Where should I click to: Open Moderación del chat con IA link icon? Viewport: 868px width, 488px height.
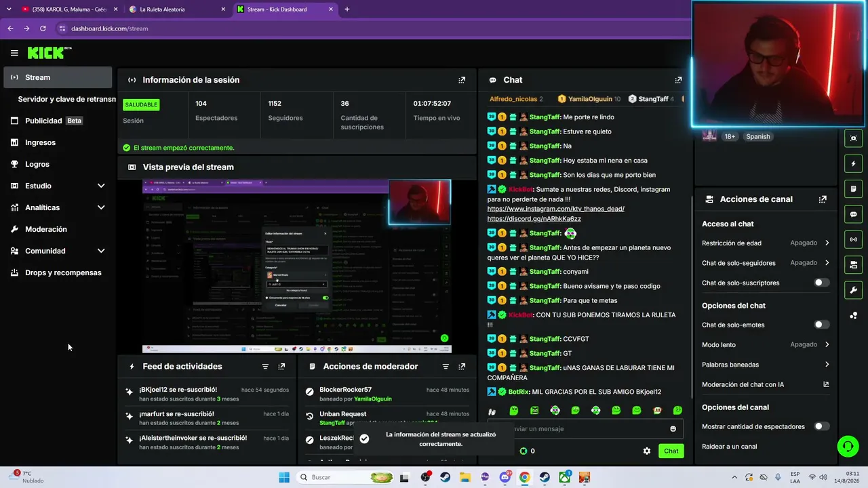coord(826,384)
